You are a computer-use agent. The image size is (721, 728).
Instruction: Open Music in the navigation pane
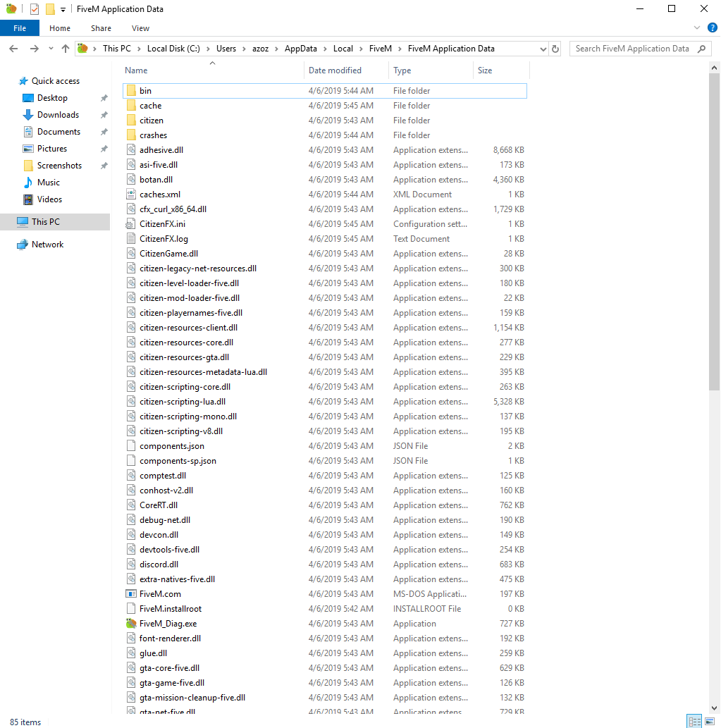point(49,183)
